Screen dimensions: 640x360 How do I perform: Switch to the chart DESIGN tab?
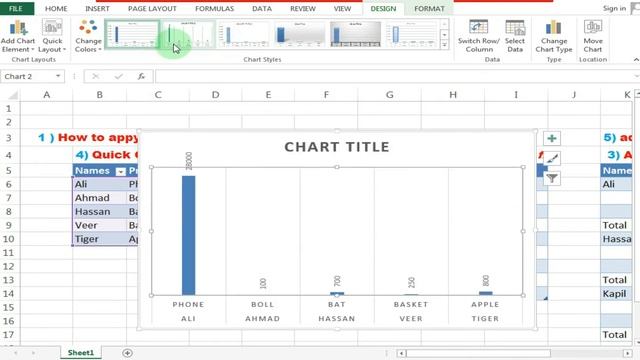pyautogui.click(x=383, y=8)
